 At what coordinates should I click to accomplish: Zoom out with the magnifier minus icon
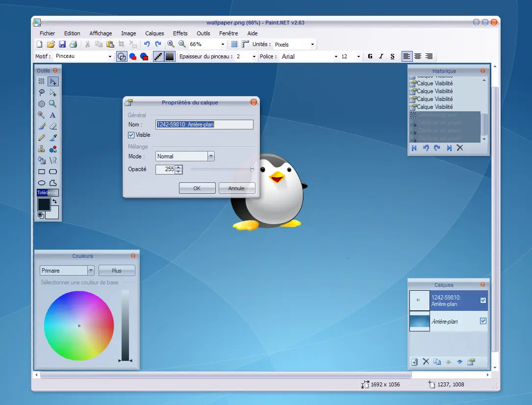tap(182, 44)
